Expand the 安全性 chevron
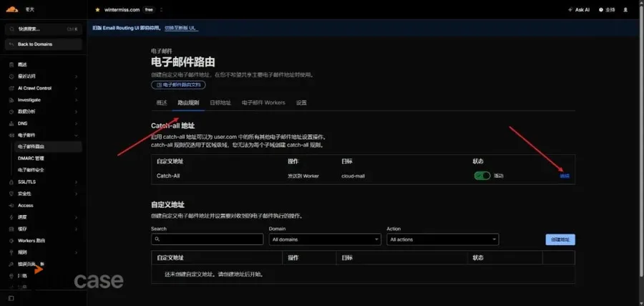Viewport: 644px width, 306px height. (77, 193)
